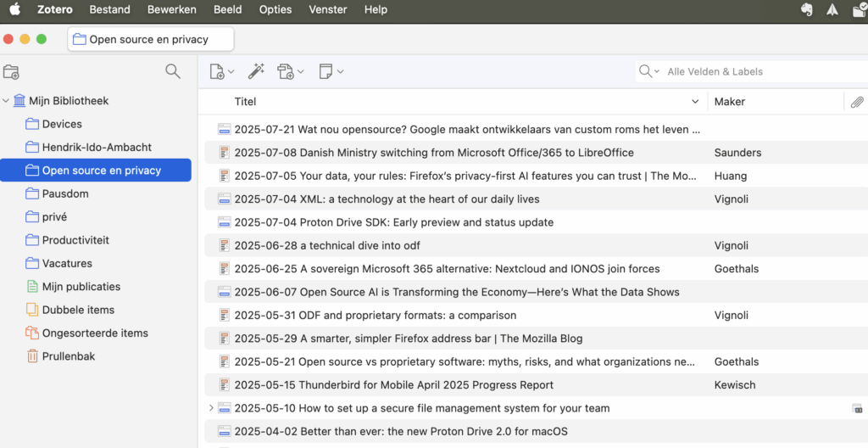Click the Mijn Bibliotheek library building icon
Image resolution: width=868 pixels, height=448 pixels.
pos(19,101)
